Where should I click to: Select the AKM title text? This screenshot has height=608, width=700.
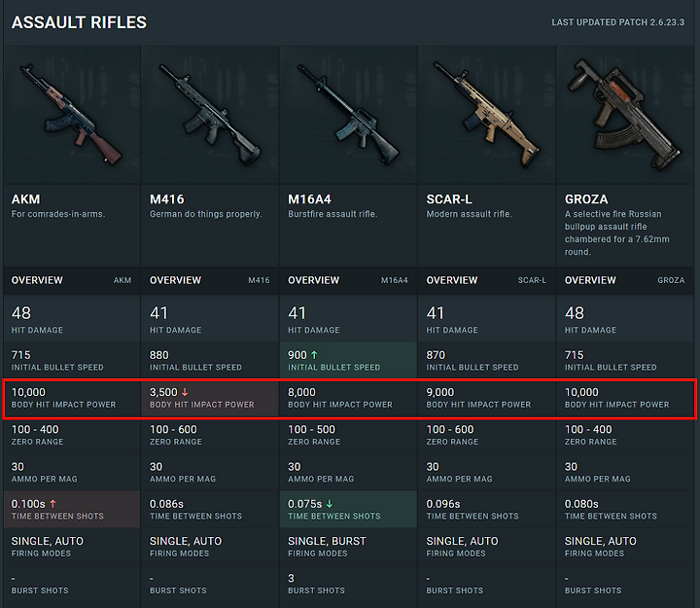25,199
